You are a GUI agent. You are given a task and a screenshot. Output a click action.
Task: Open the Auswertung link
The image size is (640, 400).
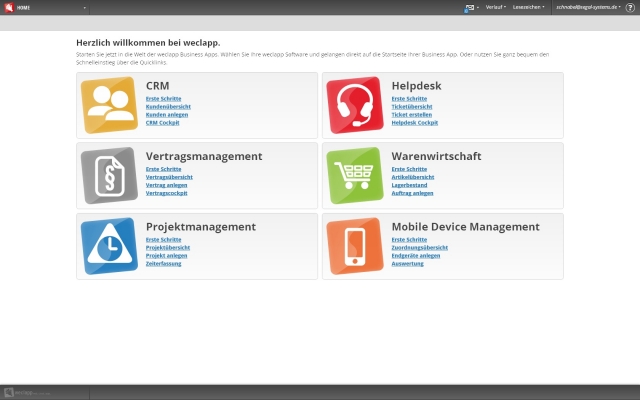(x=407, y=264)
